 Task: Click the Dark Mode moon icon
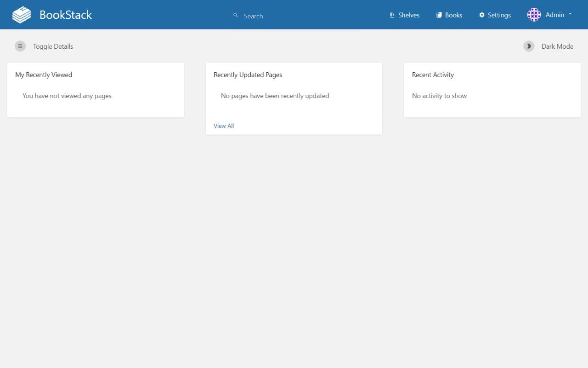[x=529, y=46]
